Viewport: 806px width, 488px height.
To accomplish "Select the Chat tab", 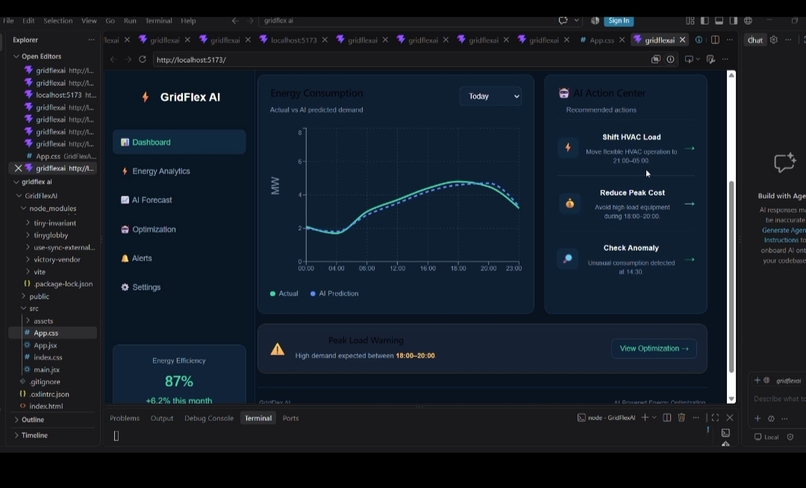I will tap(755, 40).
